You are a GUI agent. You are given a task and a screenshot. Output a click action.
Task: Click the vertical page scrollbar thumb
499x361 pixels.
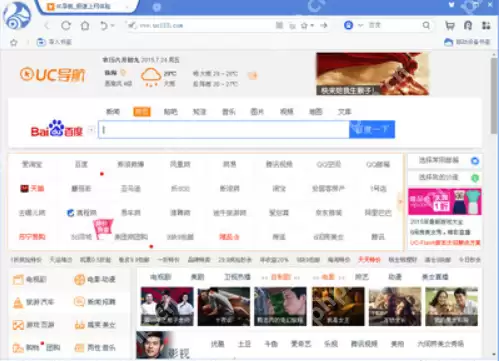point(494,96)
